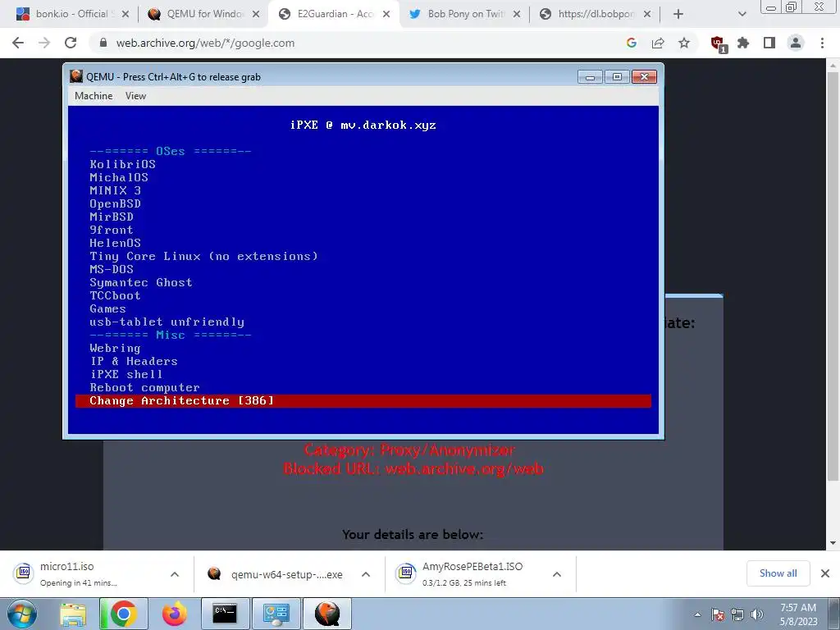840x630 pixels.
Task: Reload the current page
Action: click(71, 43)
